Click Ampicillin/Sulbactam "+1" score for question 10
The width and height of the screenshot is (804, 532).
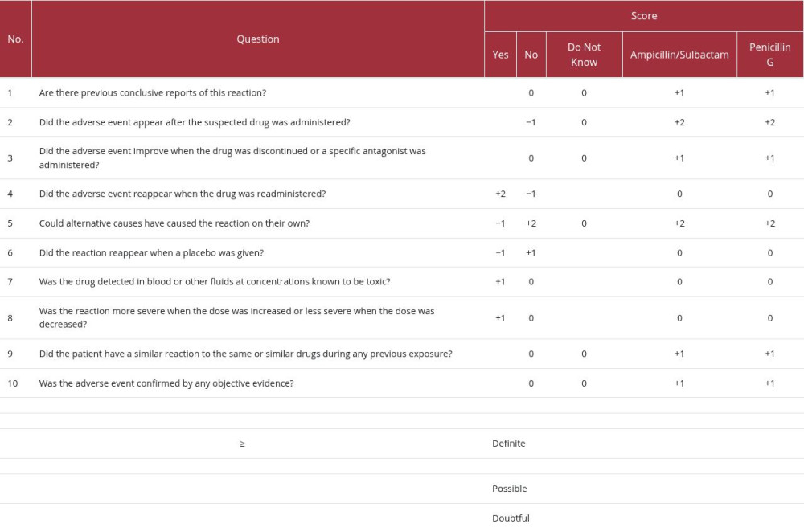coord(679,383)
